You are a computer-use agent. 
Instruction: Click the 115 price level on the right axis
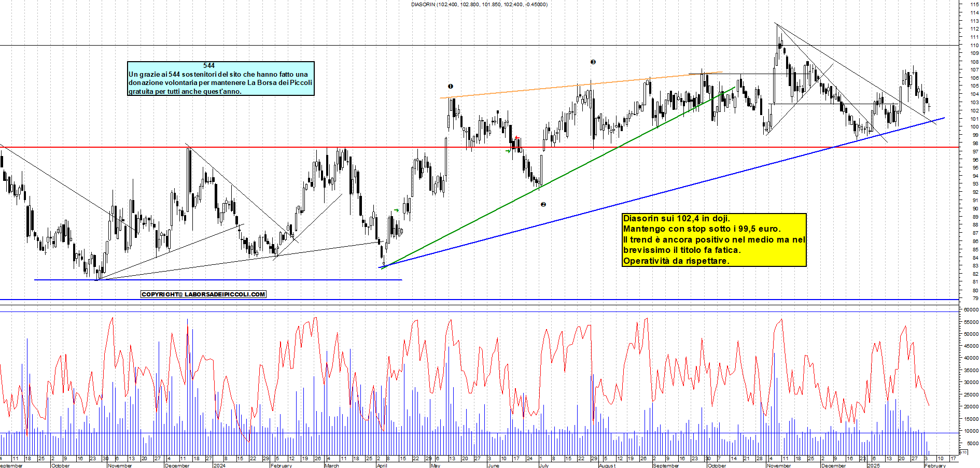coord(974,4)
